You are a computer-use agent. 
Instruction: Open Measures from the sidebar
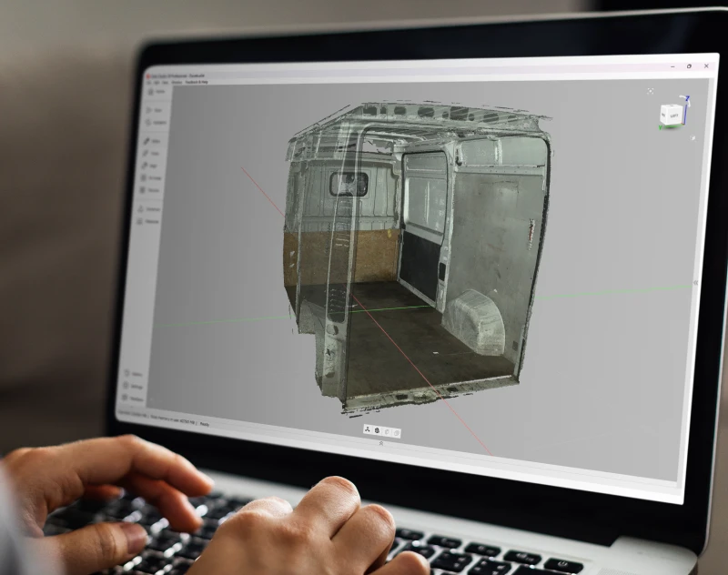[x=148, y=222]
